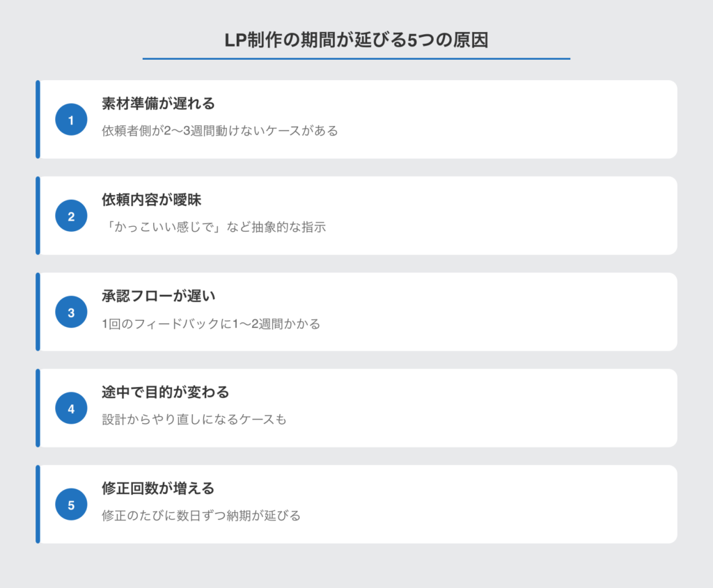Click the blue underline beneath the main title
The width and height of the screenshot is (713, 588).
tap(356, 58)
